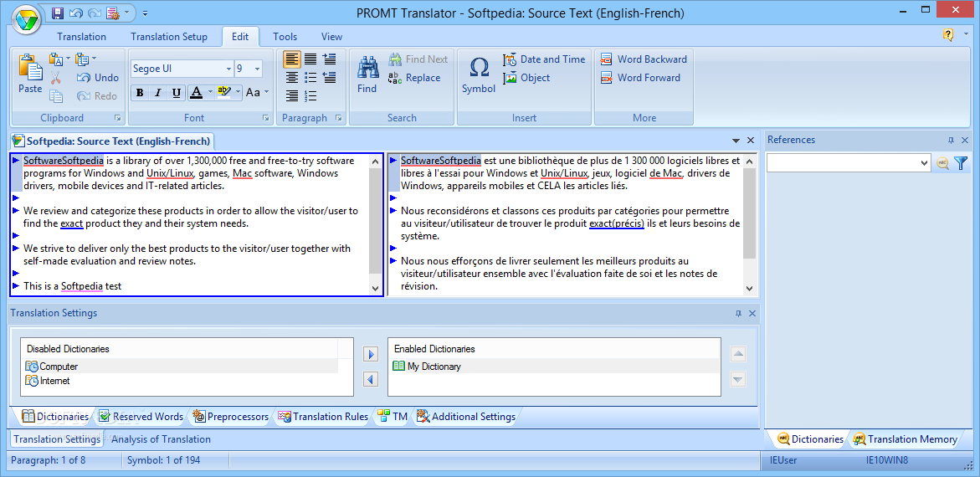This screenshot has height=477, width=980.
Task: Save with the floppy disk icon
Action: click(x=58, y=12)
